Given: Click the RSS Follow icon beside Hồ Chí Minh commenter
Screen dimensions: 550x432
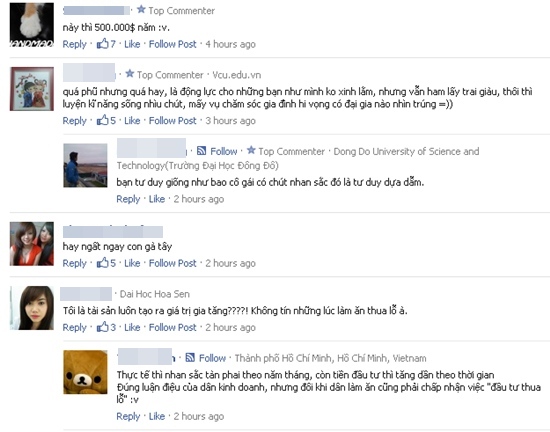Looking at the screenshot, I should [x=190, y=358].
